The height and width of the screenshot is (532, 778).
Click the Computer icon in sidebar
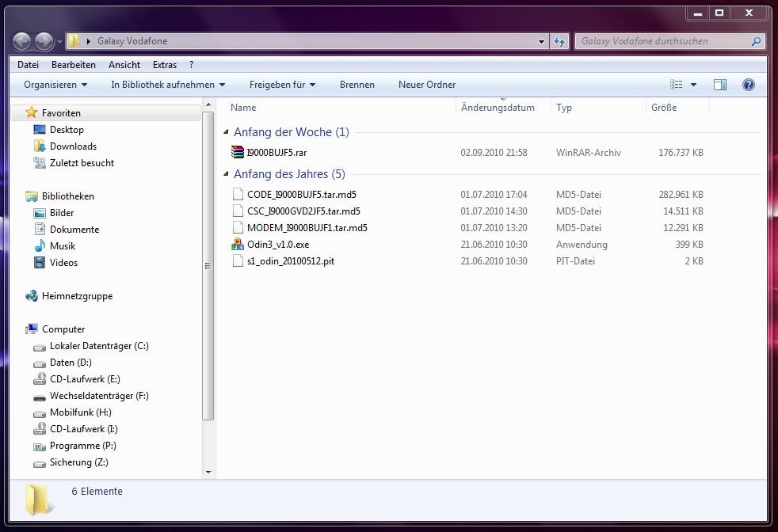[x=32, y=329]
